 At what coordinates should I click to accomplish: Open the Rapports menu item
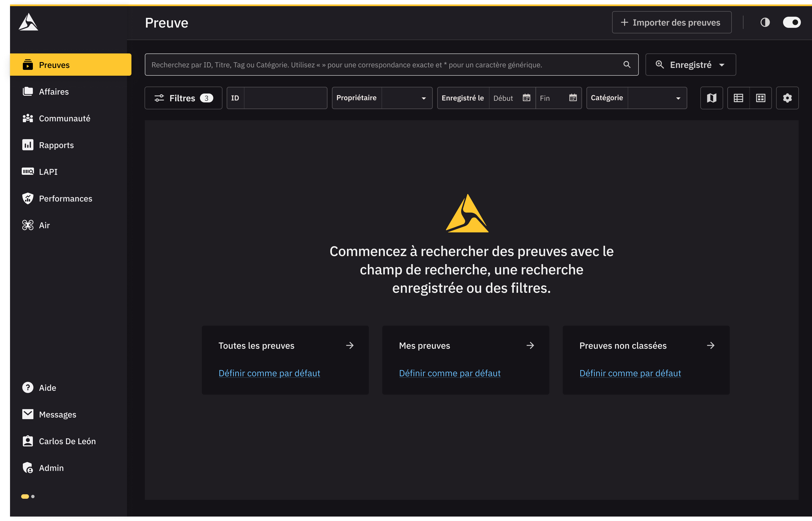(x=56, y=145)
